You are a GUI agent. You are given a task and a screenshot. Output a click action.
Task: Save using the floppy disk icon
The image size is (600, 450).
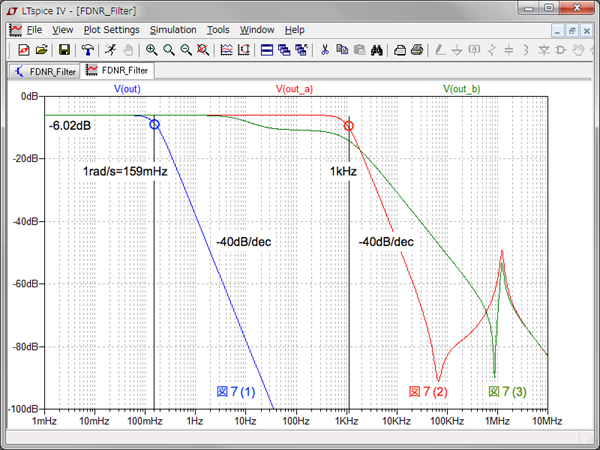pyautogui.click(x=64, y=49)
